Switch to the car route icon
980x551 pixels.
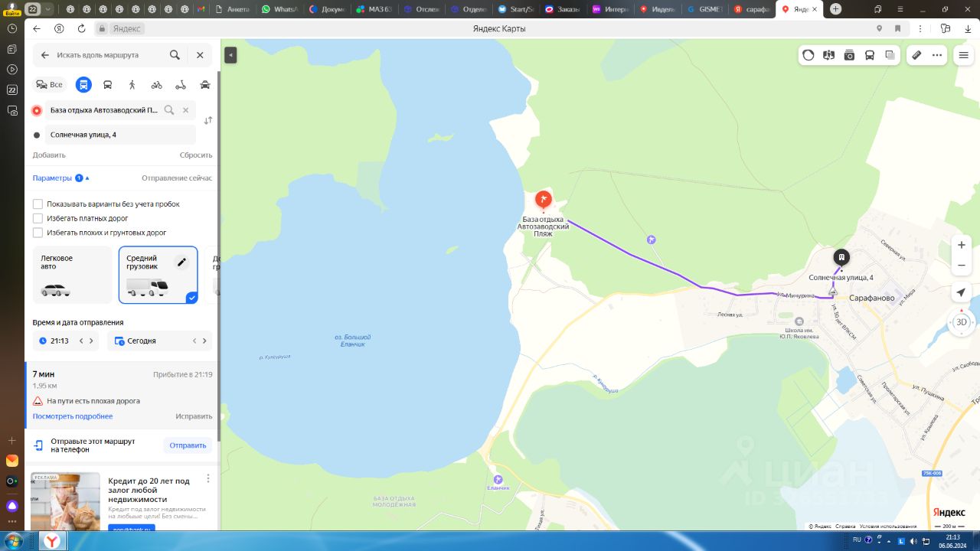(x=205, y=85)
